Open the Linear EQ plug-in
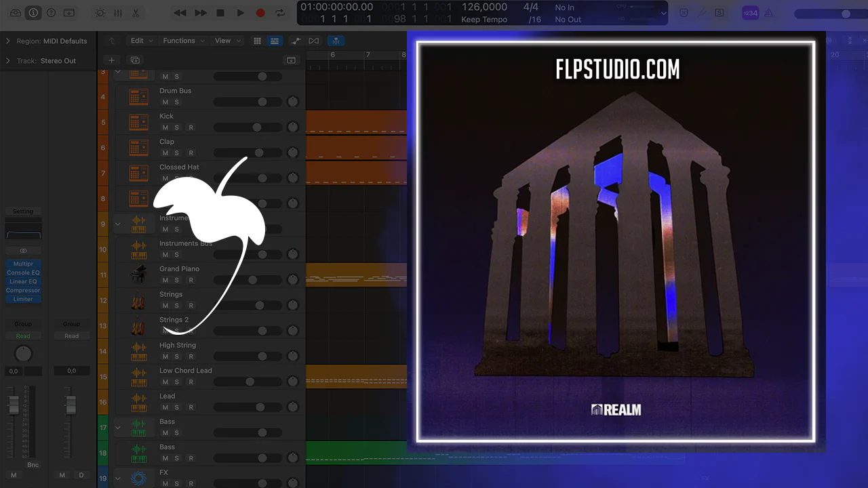This screenshot has height=488, width=868. [23, 282]
